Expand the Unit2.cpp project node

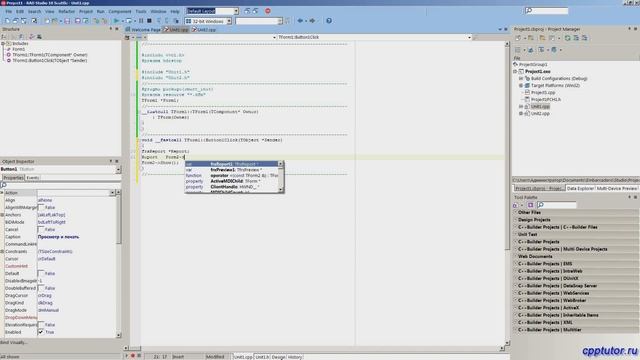coord(521,113)
